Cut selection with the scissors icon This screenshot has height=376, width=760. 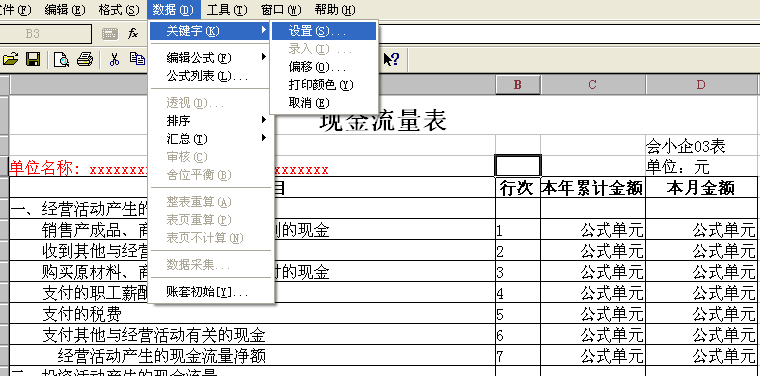pyautogui.click(x=114, y=59)
